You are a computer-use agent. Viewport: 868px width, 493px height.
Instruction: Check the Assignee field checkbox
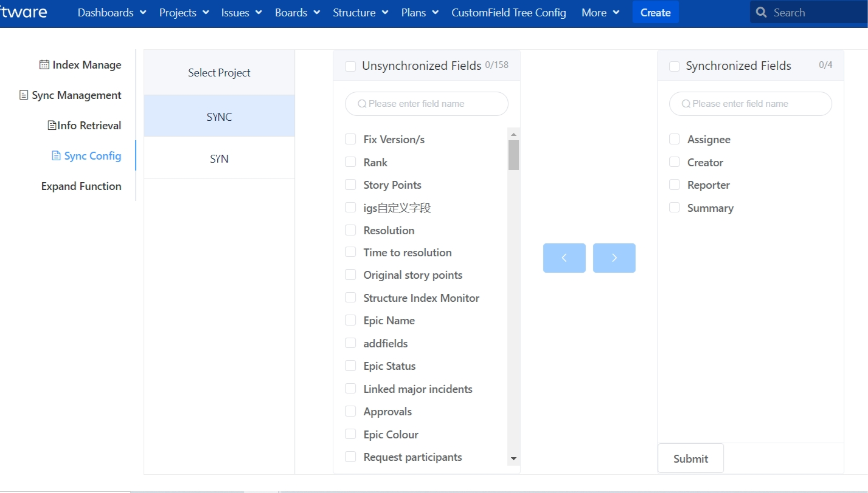point(675,139)
